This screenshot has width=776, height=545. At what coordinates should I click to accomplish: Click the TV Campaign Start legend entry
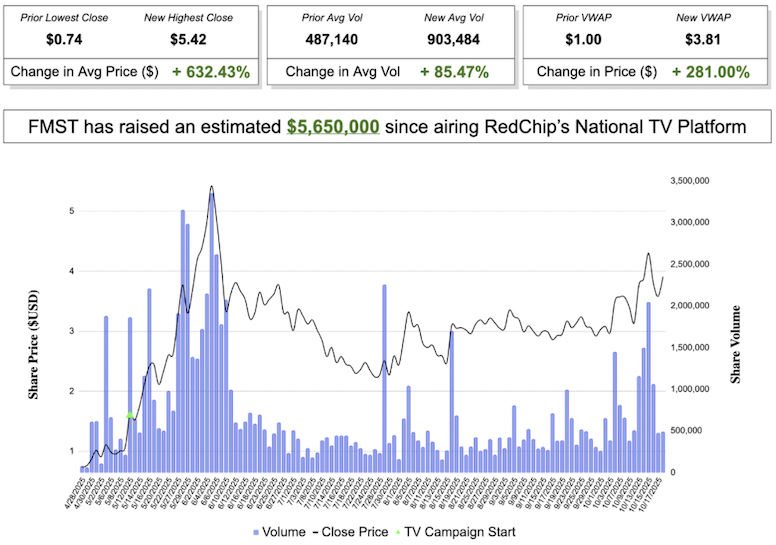tap(455, 532)
